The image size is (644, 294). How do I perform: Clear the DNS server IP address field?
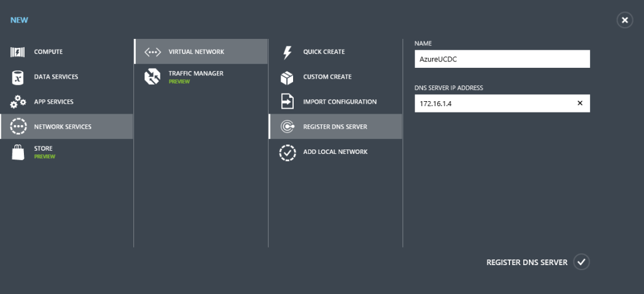click(x=580, y=103)
